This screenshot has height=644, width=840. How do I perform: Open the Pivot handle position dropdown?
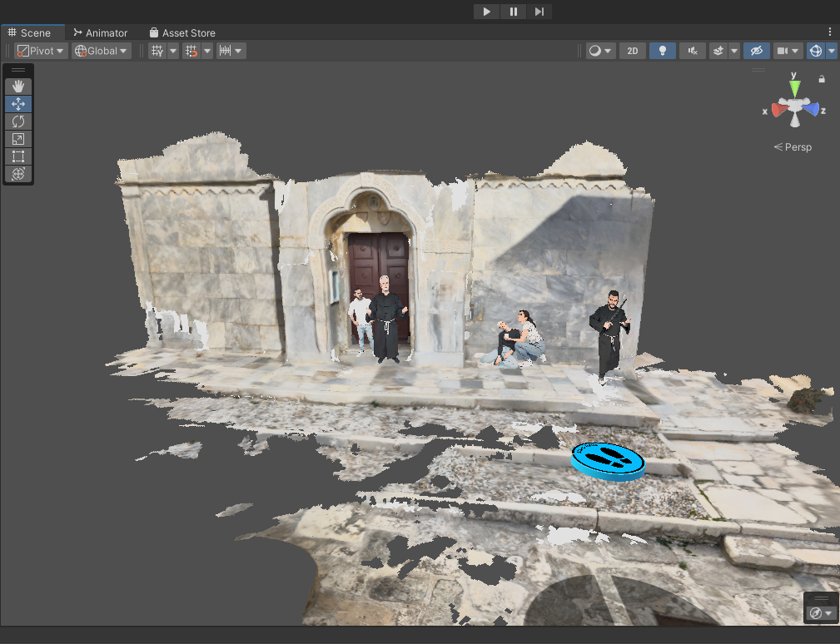point(42,51)
